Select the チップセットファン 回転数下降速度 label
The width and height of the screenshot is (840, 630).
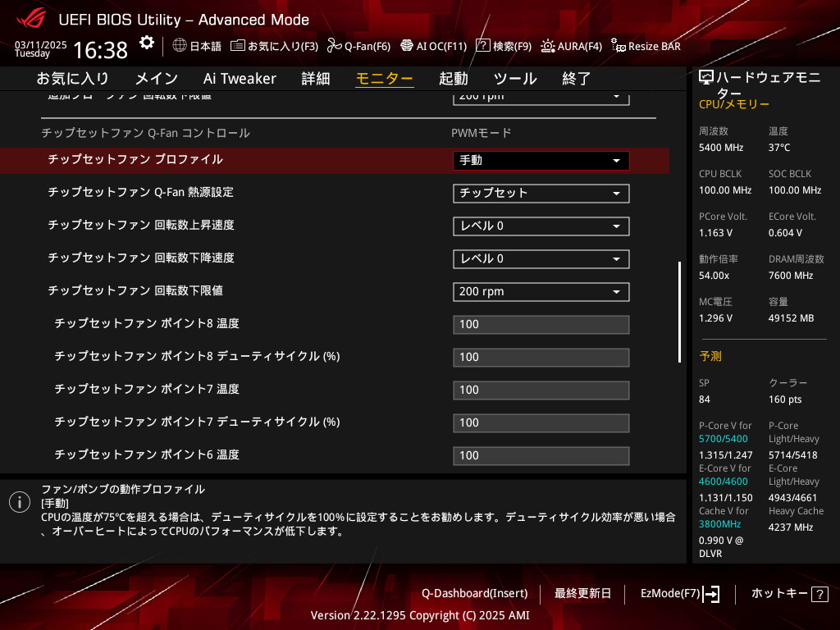pos(141,257)
